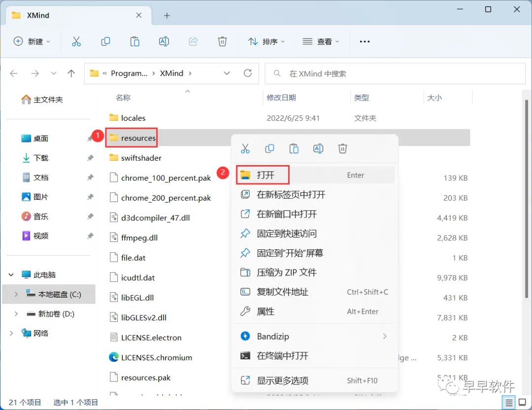Choose 在终端中打开

(315, 356)
